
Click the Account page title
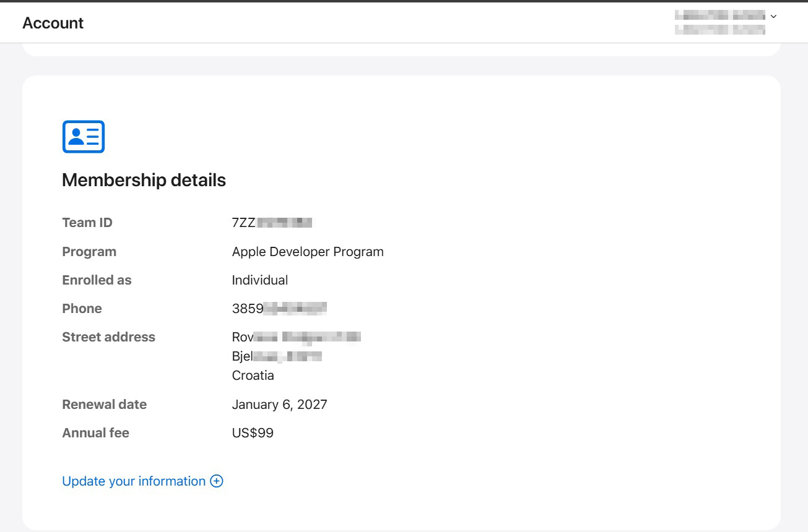click(x=53, y=23)
